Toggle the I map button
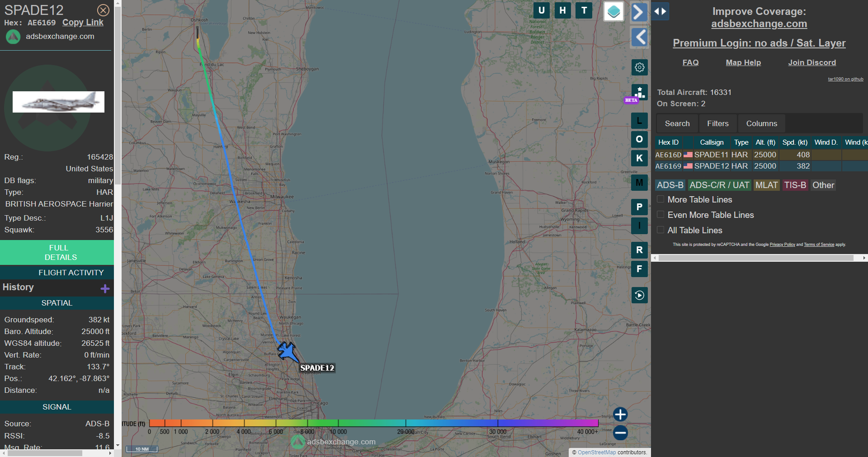This screenshot has width=868, height=457. (x=639, y=226)
